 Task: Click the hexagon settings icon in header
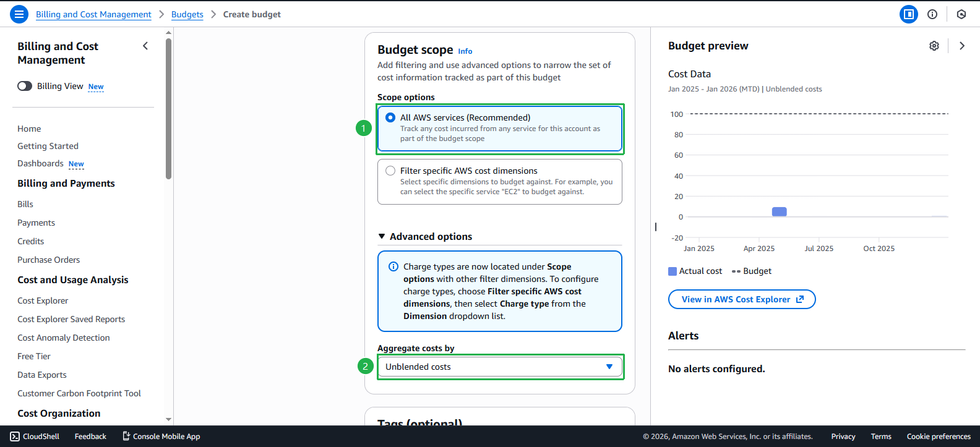pos(961,14)
